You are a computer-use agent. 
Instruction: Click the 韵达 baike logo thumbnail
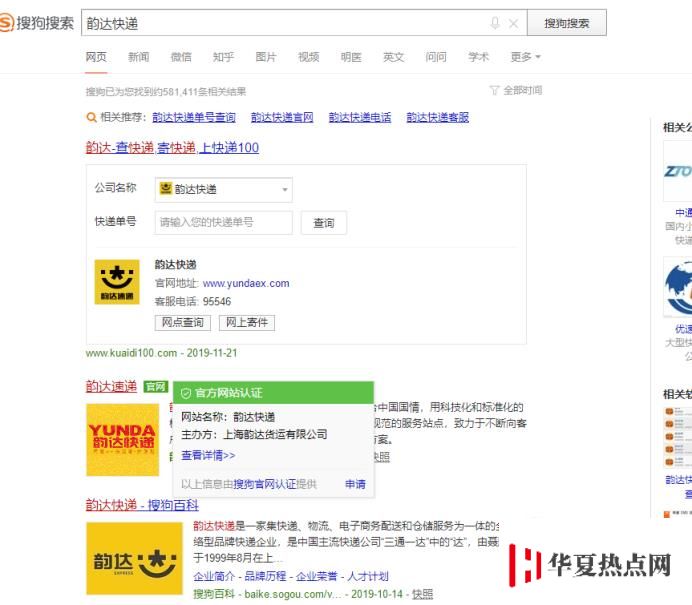tap(134, 559)
